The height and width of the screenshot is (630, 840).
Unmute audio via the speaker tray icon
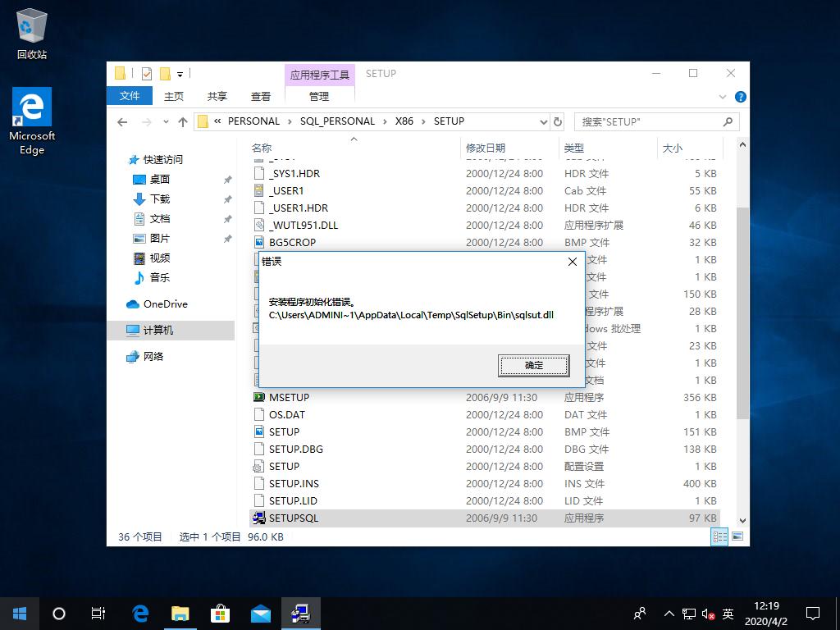point(707,613)
